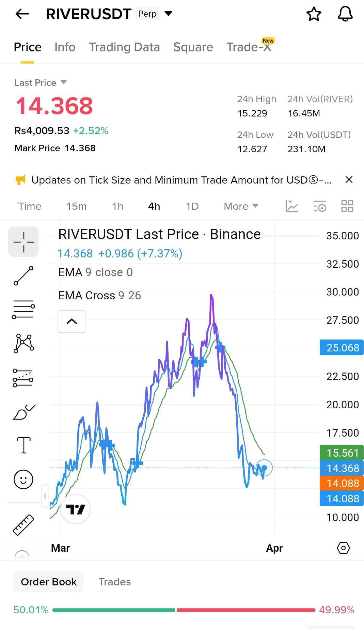Open the RIVERUSDT pair selector arrow
Screen dimensions: 364x629
(x=168, y=14)
